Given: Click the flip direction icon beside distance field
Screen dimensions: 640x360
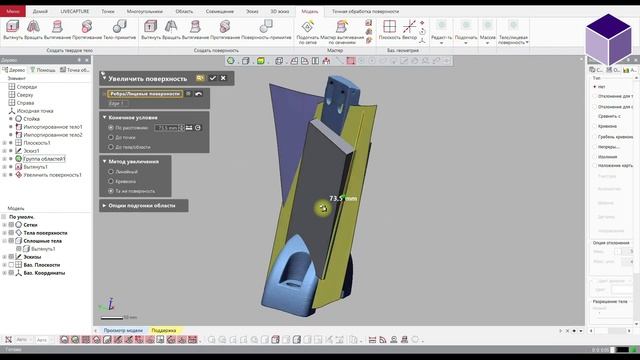Looking at the screenshot, I should [189, 128].
